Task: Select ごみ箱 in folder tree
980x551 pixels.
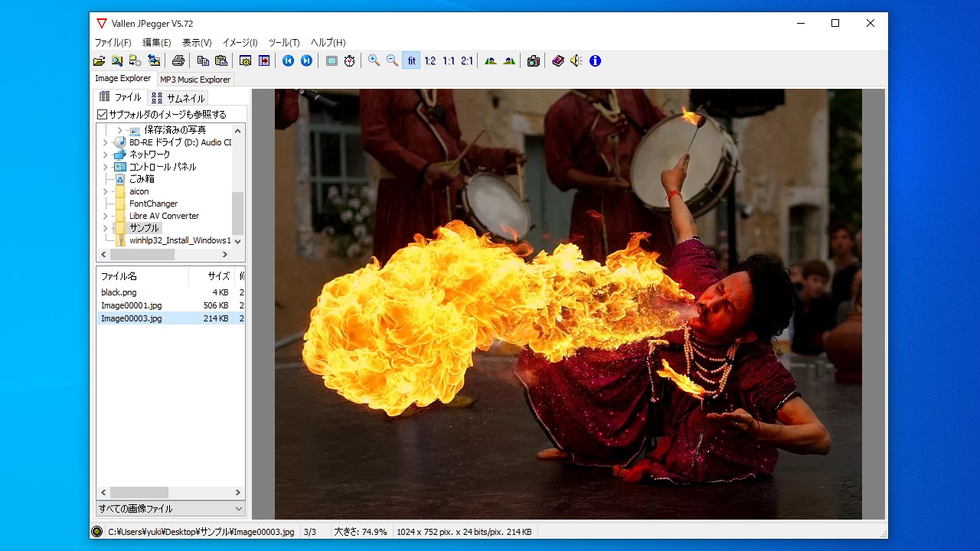Action: (142, 179)
